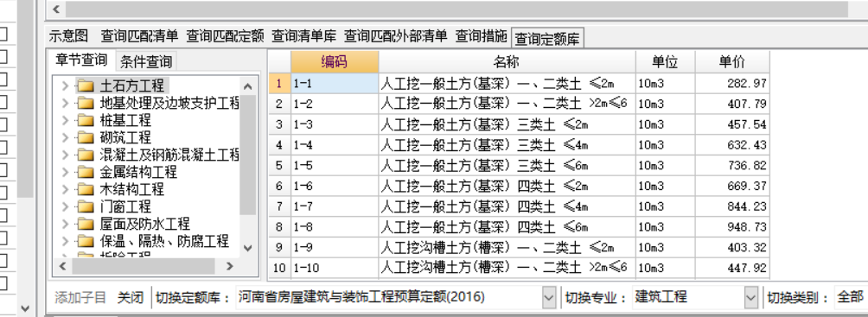Click the 关闭 button
868x317 pixels.
pos(131,298)
